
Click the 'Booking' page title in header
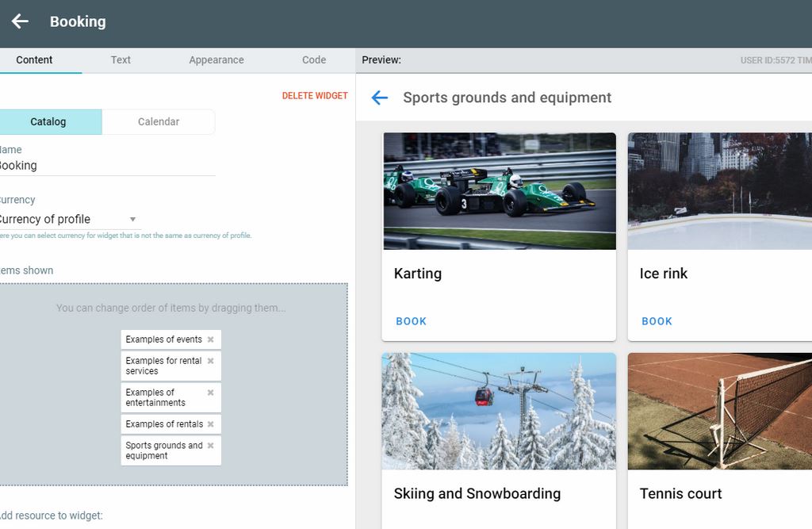78,21
